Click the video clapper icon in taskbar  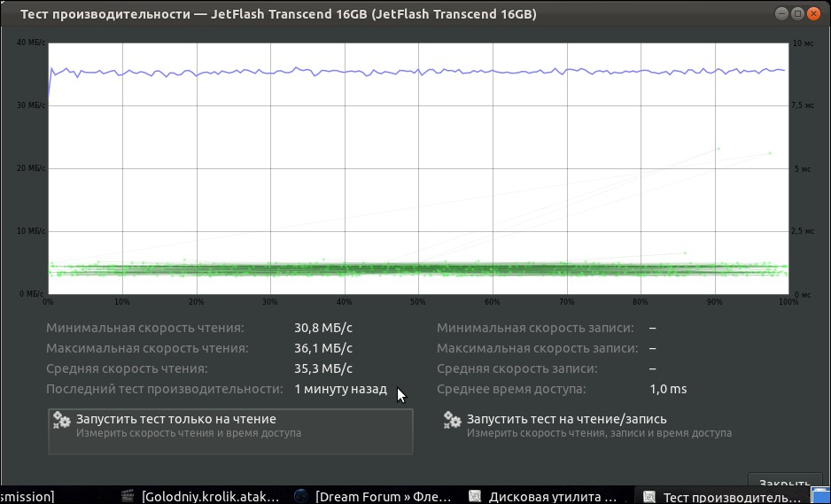[x=128, y=496]
